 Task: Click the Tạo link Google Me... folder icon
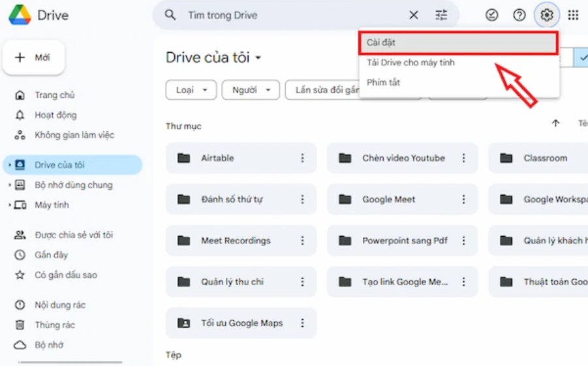345,282
